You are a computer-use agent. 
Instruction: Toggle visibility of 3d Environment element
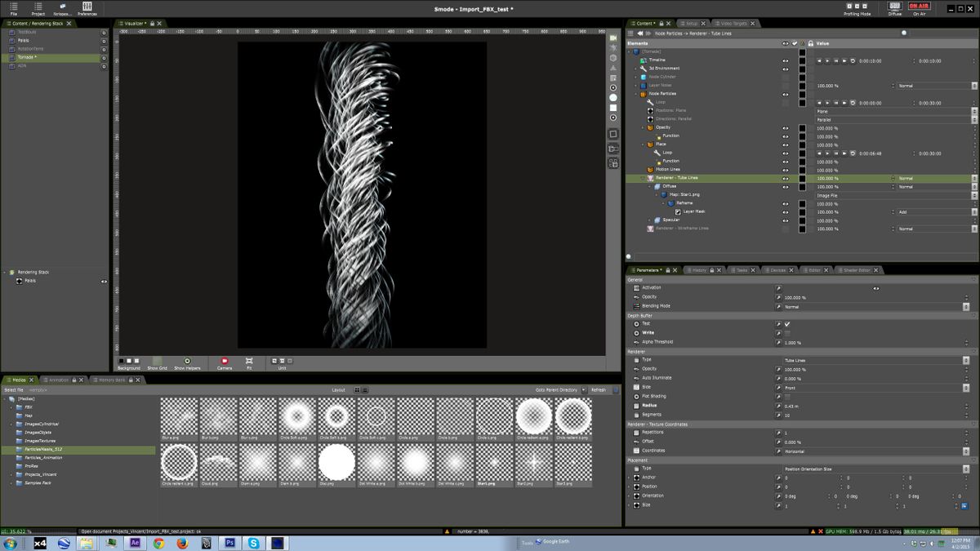click(x=786, y=69)
